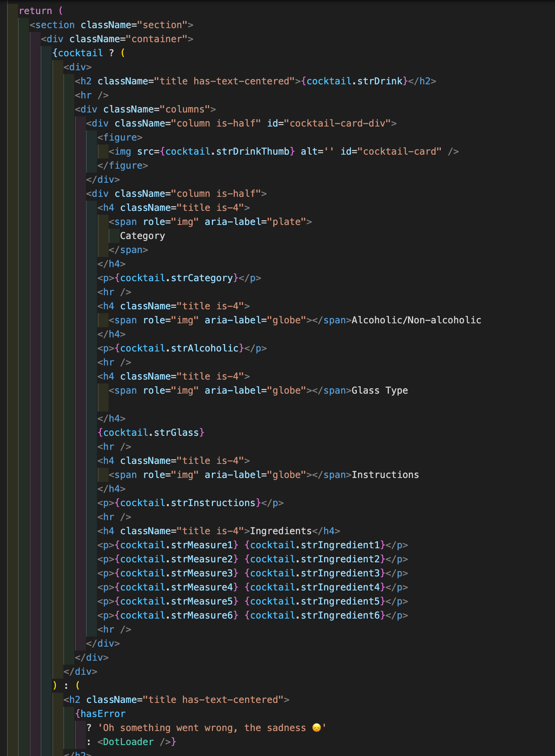The width and height of the screenshot is (555, 756).
Task: Click {cocktail.strGlass} expression line
Action: [151, 433]
